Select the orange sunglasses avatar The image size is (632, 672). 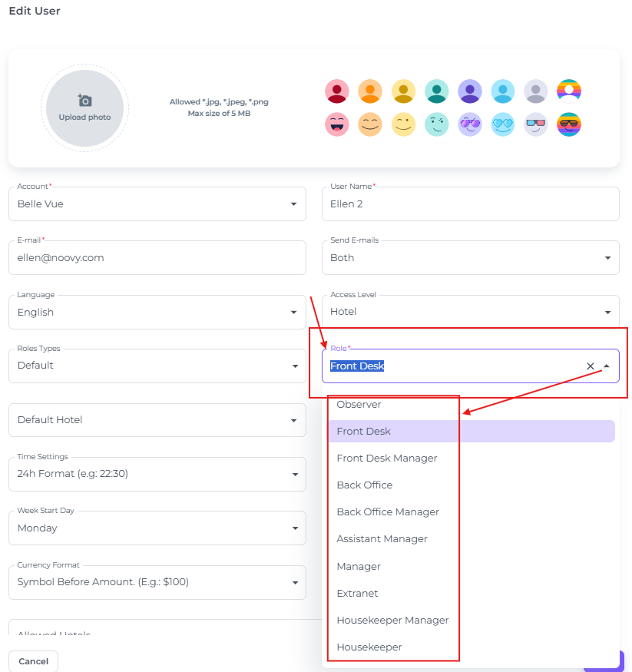(x=568, y=124)
